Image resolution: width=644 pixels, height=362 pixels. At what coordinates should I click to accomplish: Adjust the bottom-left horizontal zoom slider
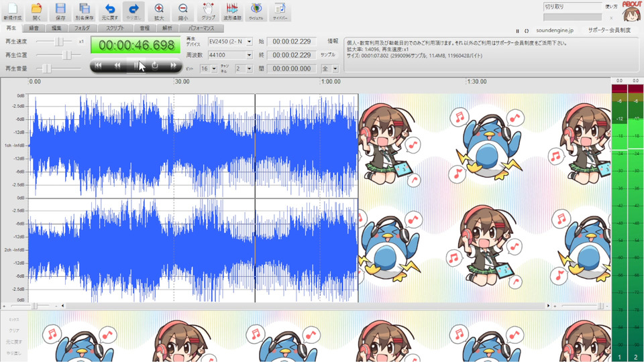click(x=34, y=306)
